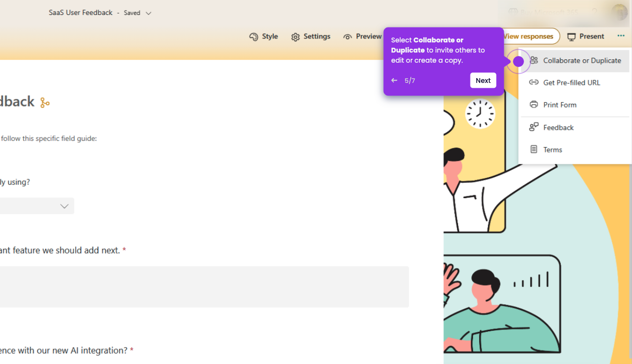The height and width of the screenshot is (364, 632).
Task: Click the Terms document icon
Action: click(x=534, y=149)
